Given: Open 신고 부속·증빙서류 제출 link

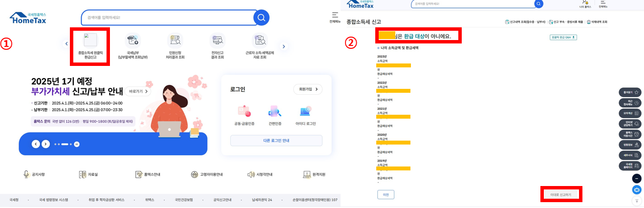Looking at the screenshot, I should (566, 22).
